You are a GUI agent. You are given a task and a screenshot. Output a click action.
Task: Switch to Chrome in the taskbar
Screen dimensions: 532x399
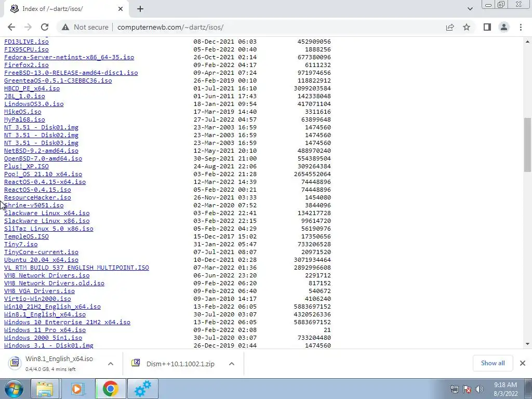tap(110, 389)
